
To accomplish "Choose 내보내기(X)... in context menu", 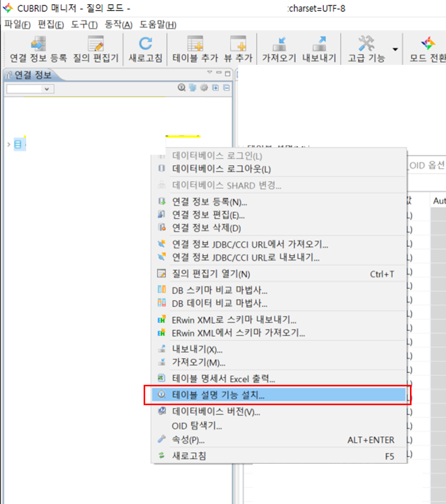I will (278, 349).
